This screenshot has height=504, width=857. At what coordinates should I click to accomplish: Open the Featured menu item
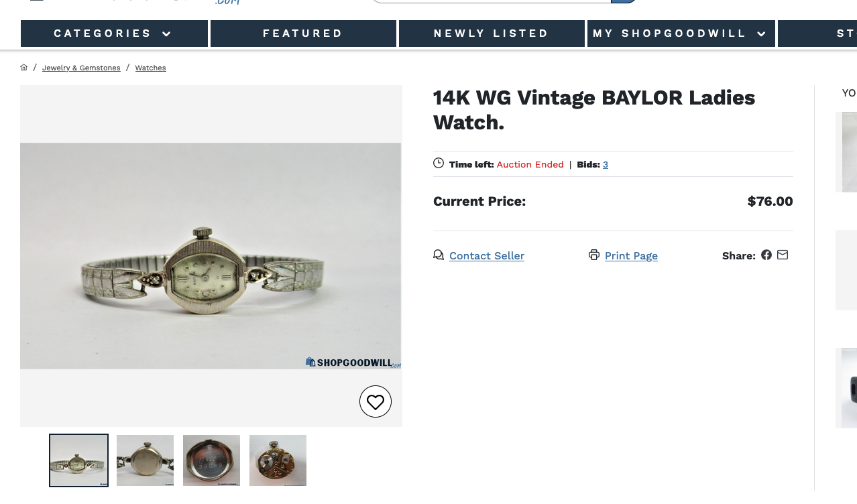[303, 34]
